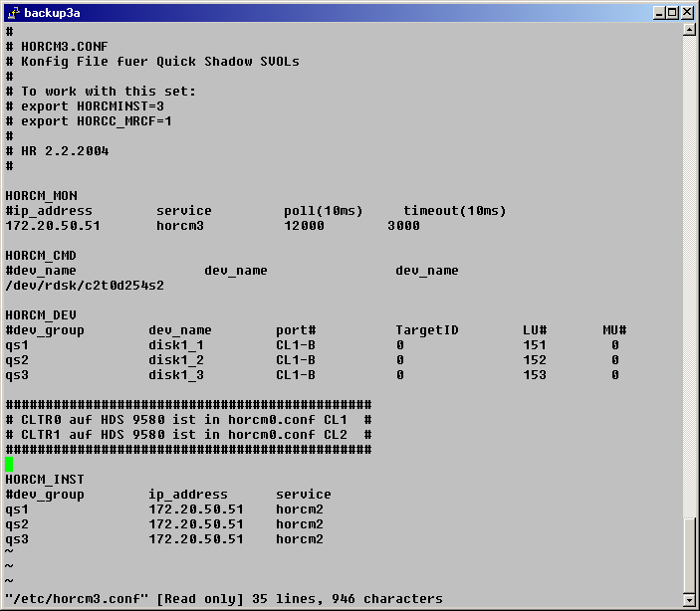Click qs1 in the HORCM_INST section
Screen dimensions: 700x611
coord(17,509)
